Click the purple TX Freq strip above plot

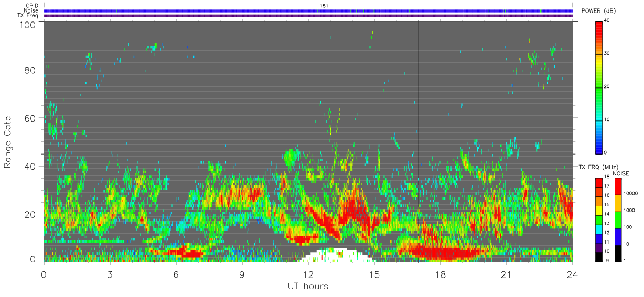pyautogui.click(x=308, y=16)
